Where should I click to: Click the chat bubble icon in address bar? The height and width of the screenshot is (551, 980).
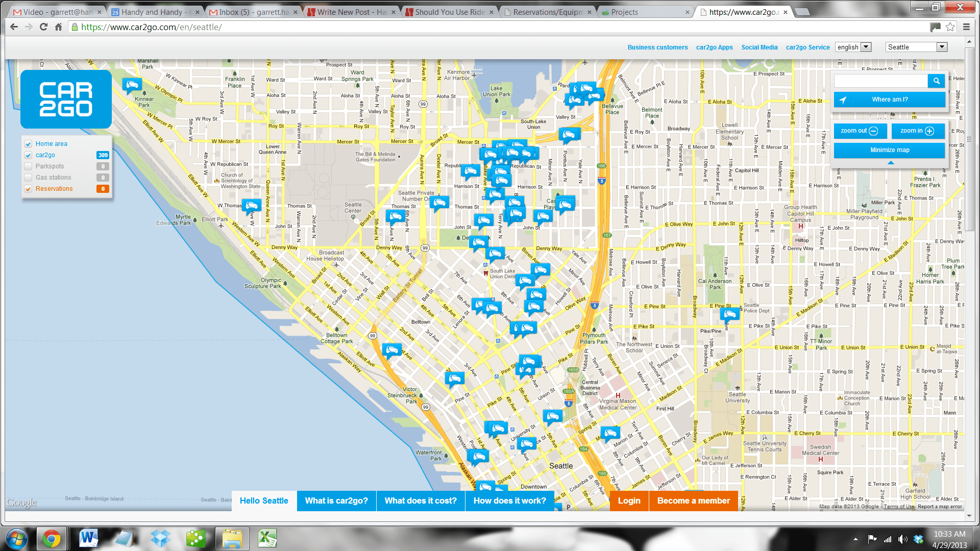(x=935, y=27)
